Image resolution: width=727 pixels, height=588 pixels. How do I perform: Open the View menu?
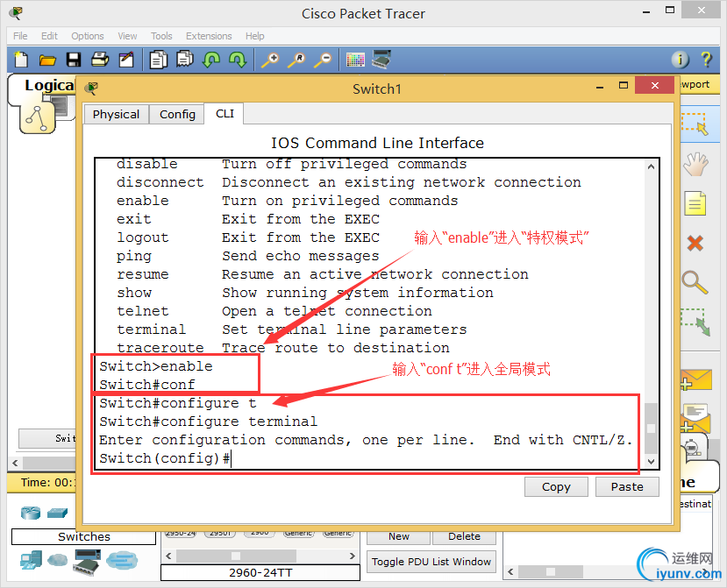tap(127, 36)
